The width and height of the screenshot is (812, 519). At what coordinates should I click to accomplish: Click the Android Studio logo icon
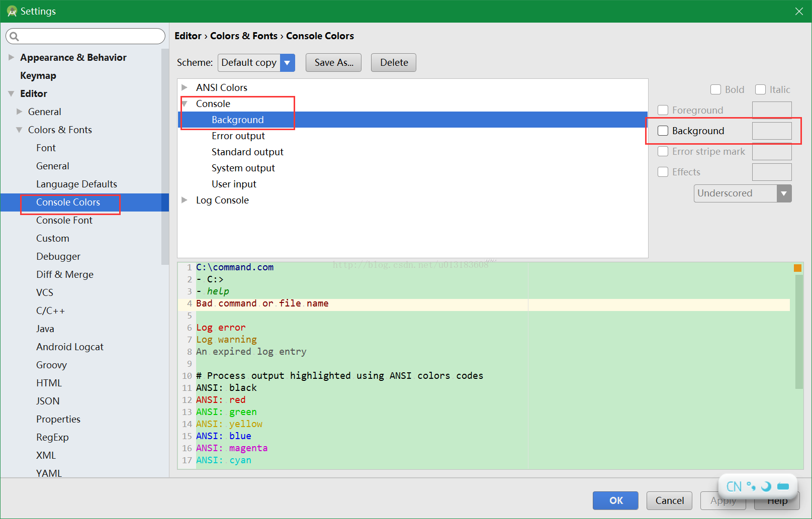click(12, 11)
